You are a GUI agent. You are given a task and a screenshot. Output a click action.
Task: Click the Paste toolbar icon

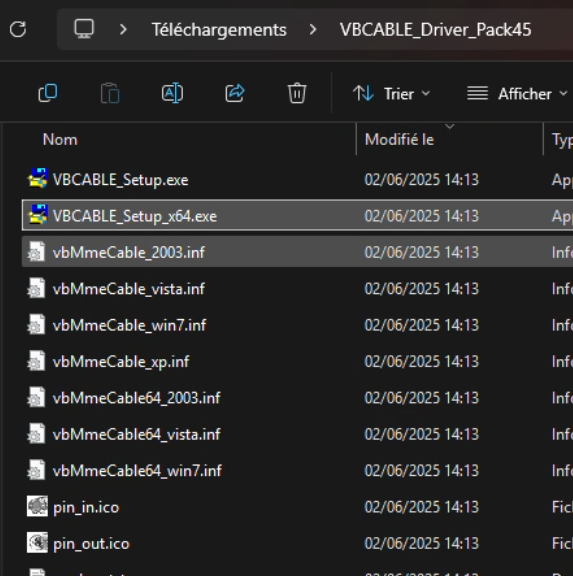click(110, 93)
